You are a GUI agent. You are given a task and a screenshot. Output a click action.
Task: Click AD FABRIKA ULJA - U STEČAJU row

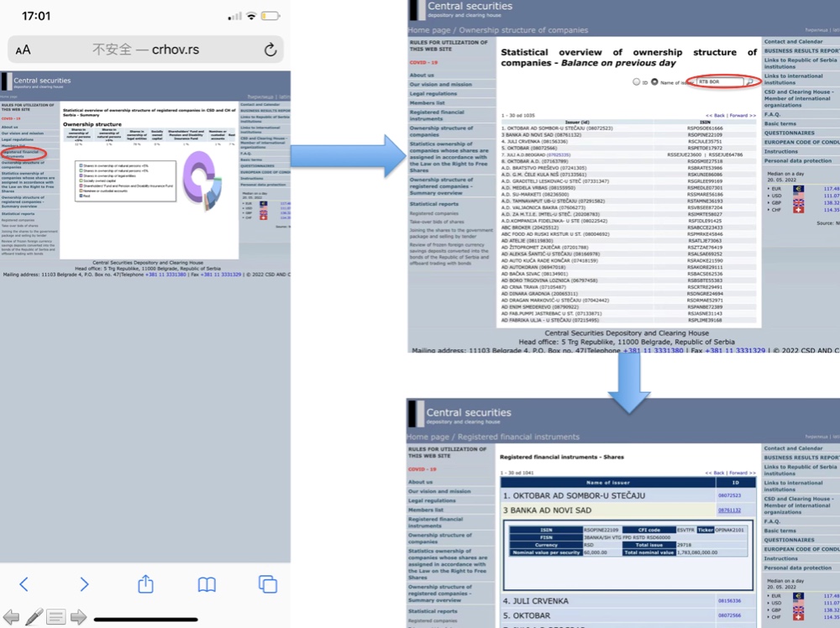(x=628, y=320)
